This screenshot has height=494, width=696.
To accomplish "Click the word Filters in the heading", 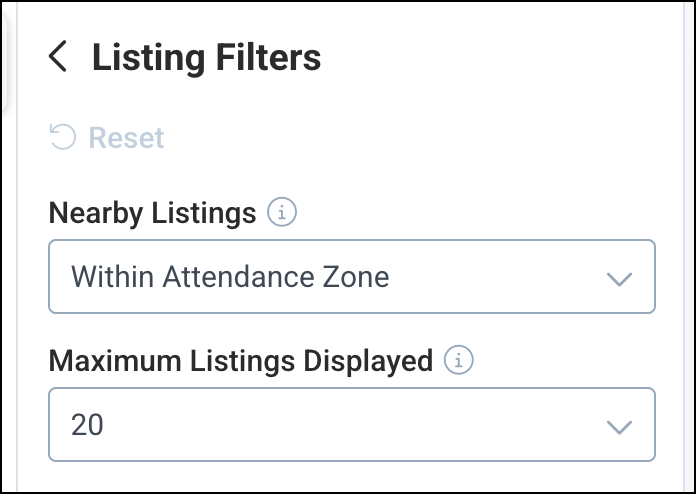I will point(265,57).
